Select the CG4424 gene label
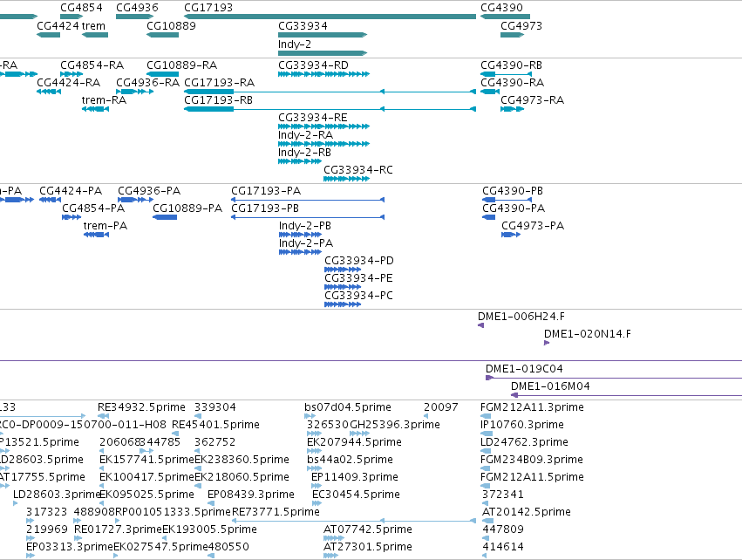The image size is (742, 560). click(x=58, y=26)
